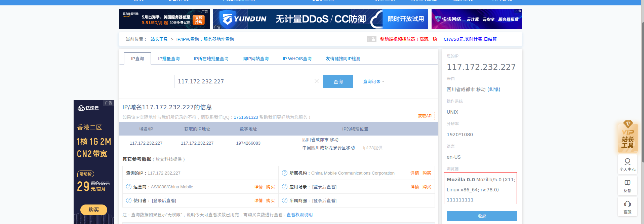The height and width of the screenshot is (224, 644).
Task: Click 详情 link in 运营商 row
Action: pos(258,187)
